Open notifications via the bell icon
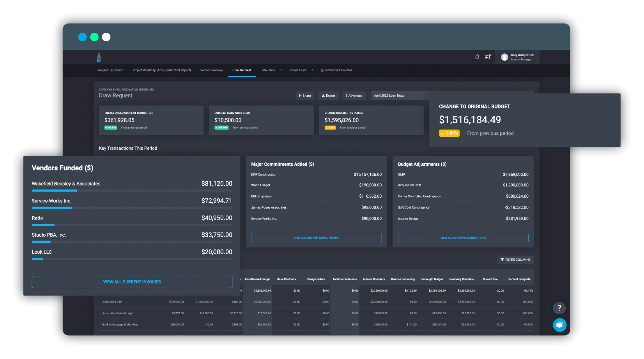This screenshot has height=359, width=644. coord(477,57)
